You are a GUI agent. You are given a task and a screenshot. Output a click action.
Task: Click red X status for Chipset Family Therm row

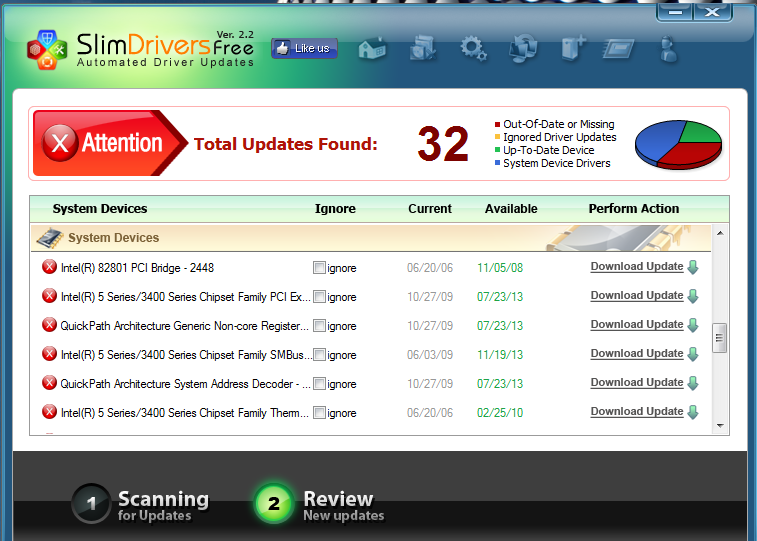[49, 412]
